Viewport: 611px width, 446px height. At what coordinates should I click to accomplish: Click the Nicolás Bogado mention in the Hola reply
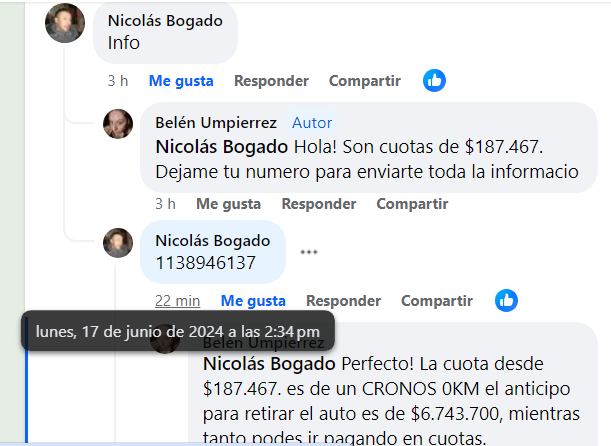click(221, 147)
